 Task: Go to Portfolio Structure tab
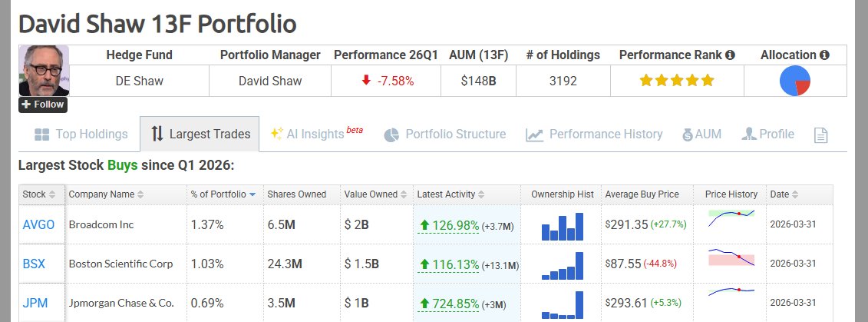tap(444, 134)
